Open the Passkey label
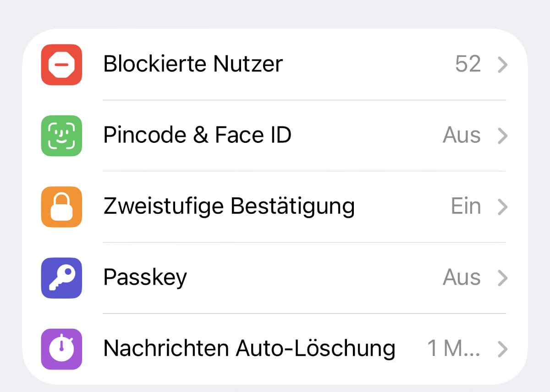 145,278
